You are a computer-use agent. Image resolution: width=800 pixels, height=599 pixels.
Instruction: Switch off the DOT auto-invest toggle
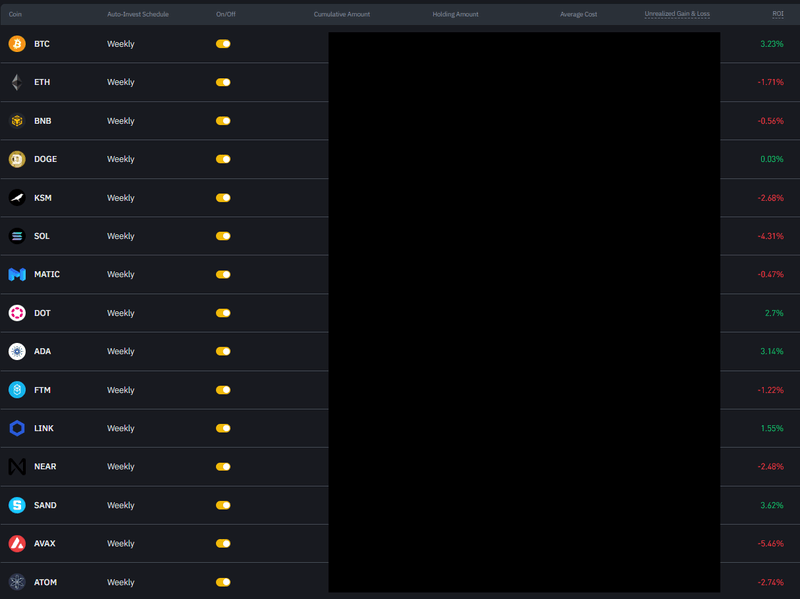(x=223, y=313)
